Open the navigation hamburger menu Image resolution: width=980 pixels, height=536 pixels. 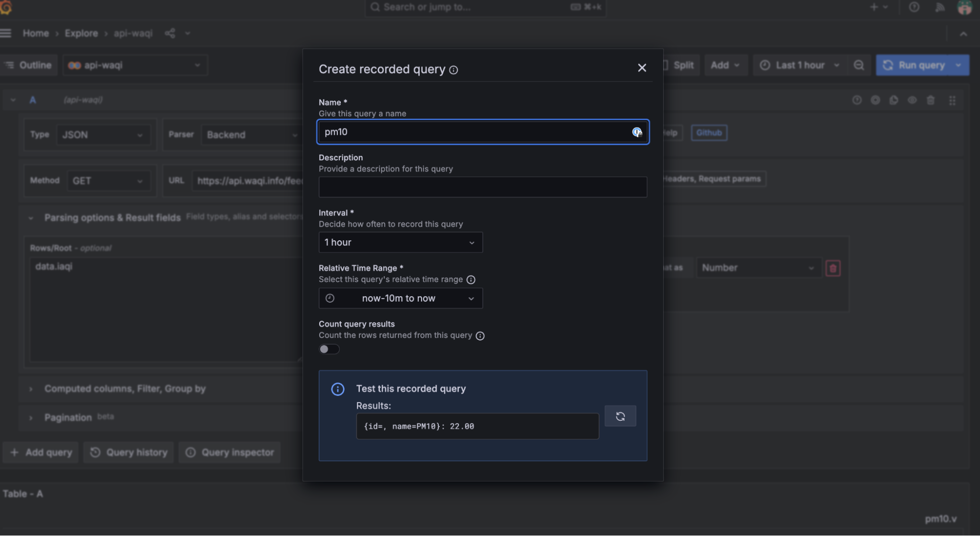coord(6,33)
